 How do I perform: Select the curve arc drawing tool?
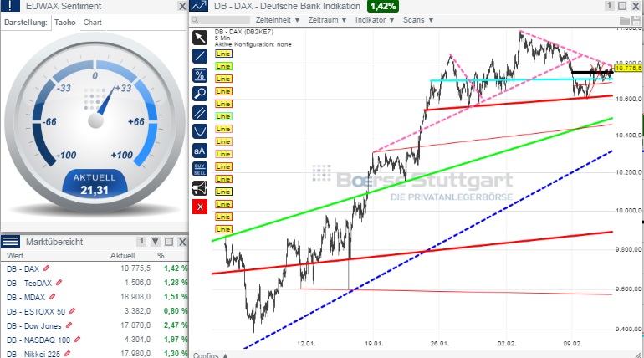[200, 131]
